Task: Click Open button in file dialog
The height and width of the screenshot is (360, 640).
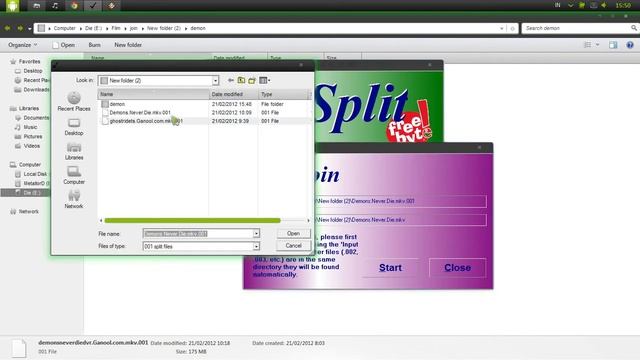Action: pos(293,233)
